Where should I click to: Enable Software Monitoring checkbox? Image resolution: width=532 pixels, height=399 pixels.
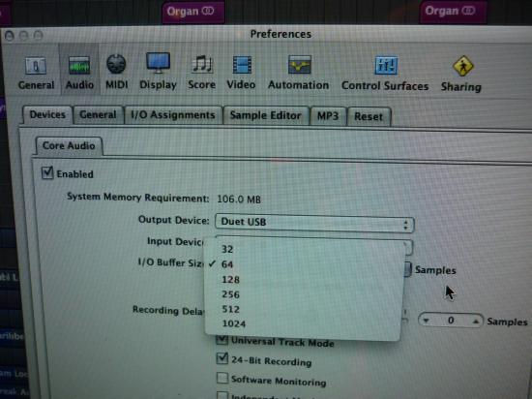222,378
